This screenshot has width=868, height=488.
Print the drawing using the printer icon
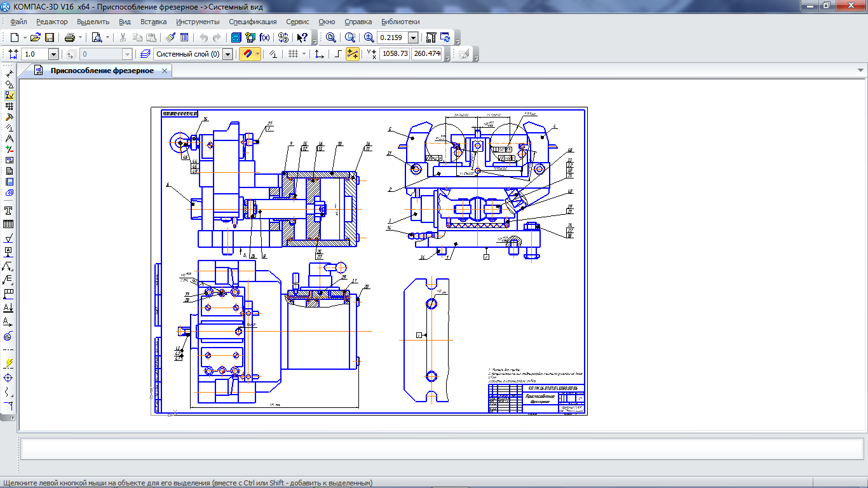point(69,37)
